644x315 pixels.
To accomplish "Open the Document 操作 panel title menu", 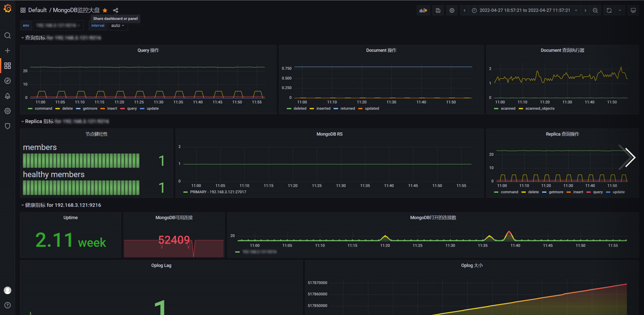I will [381, 50].
